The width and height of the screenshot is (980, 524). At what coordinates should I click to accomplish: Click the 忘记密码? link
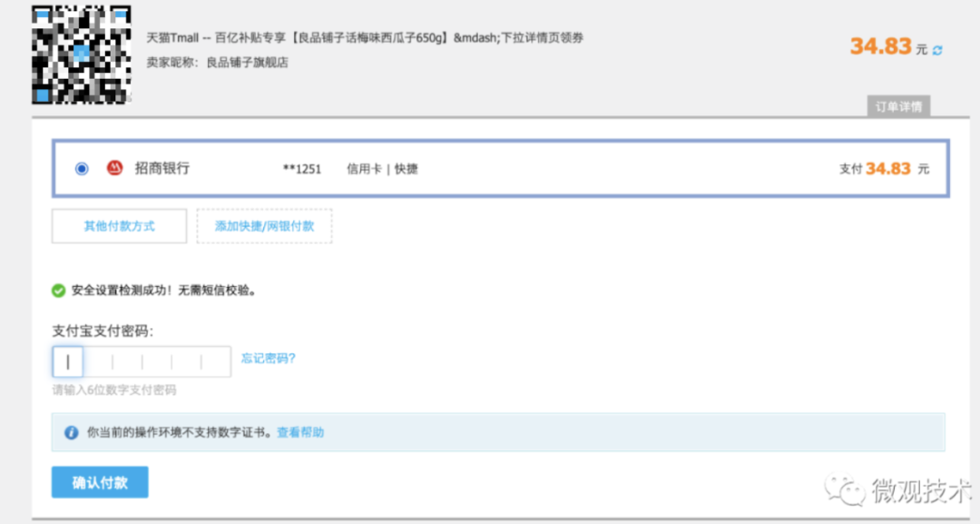click(x=268, y=359)
